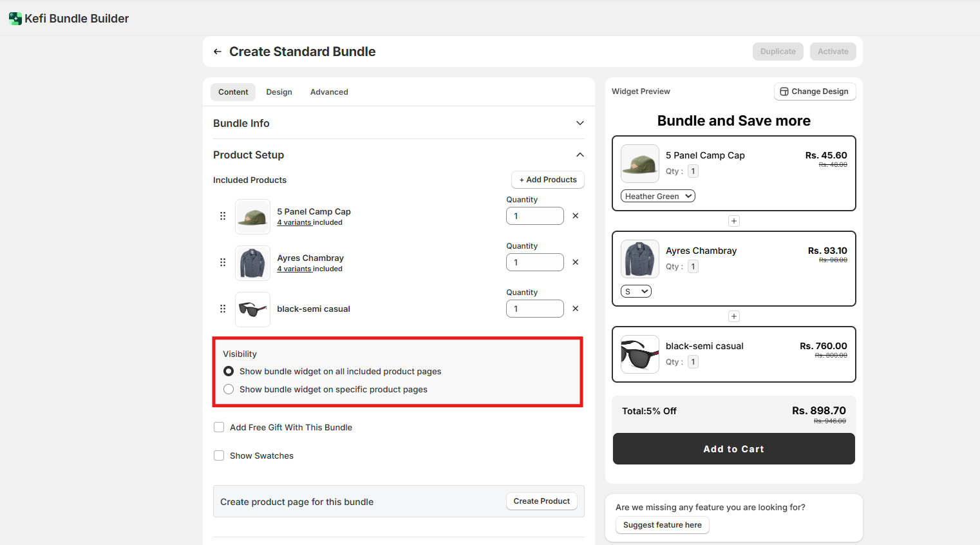Remove Ayres Chambray with X icon
Image resolution: width=980 pixels, height=545 pixels.
coord(576,262)
